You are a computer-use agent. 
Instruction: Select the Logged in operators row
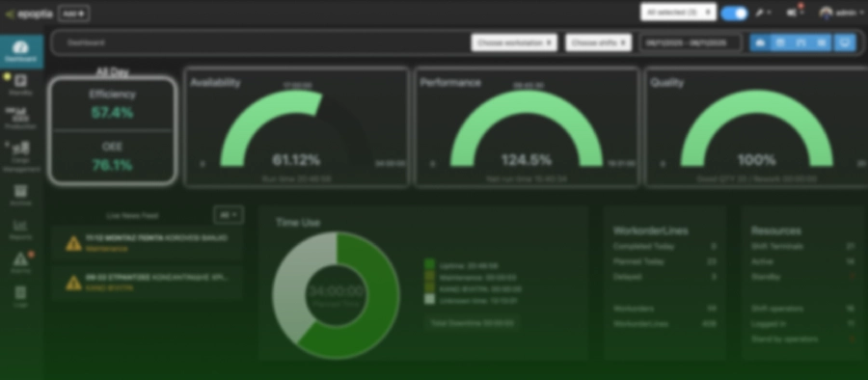click(x=802, y=323)
